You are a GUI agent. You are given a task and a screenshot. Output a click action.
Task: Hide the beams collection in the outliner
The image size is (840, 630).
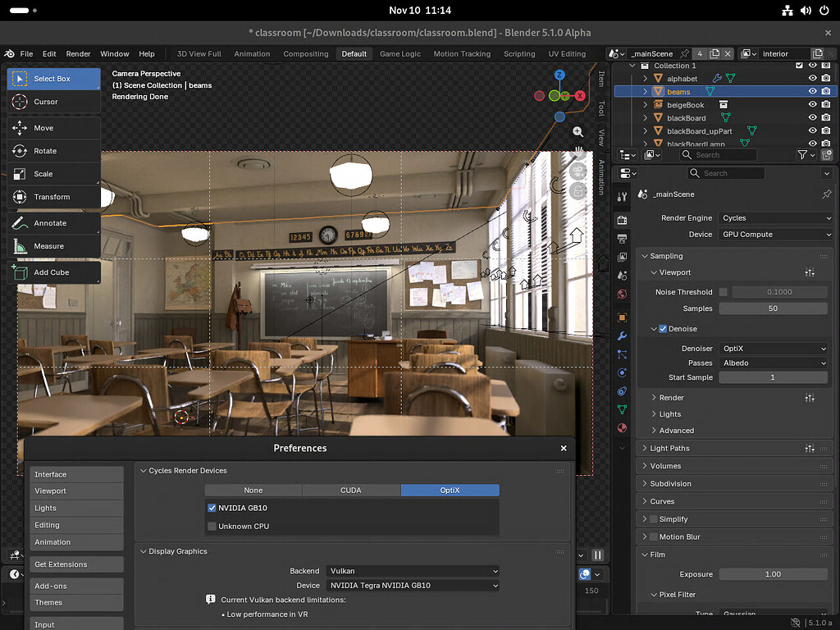813,91
